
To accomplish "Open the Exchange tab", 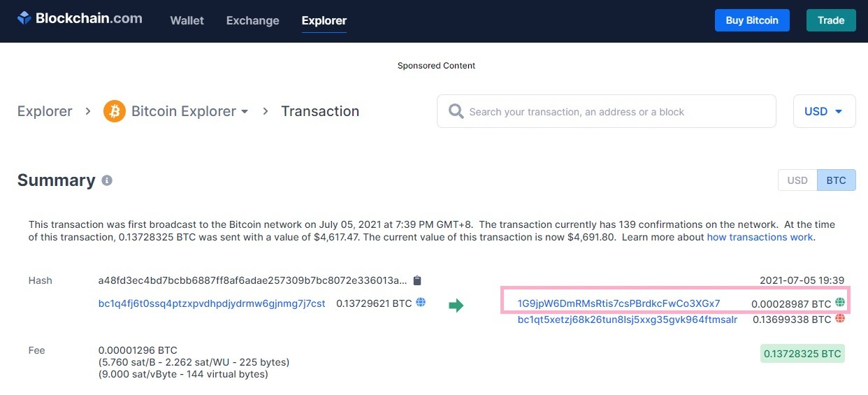I will (252, 20).
